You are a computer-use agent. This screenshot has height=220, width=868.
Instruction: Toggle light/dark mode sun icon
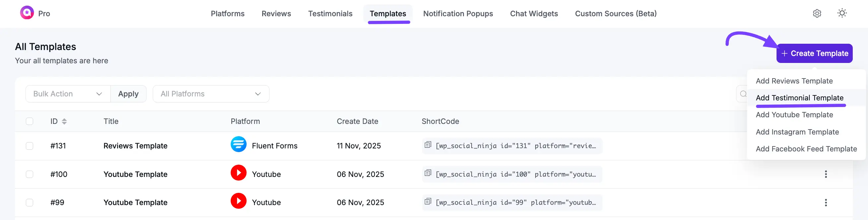(x=842, y=14)
